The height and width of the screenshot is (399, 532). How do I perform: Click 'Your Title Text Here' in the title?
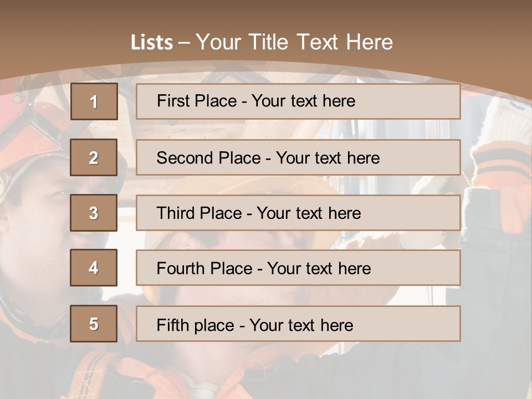click(x=294, y=43)
